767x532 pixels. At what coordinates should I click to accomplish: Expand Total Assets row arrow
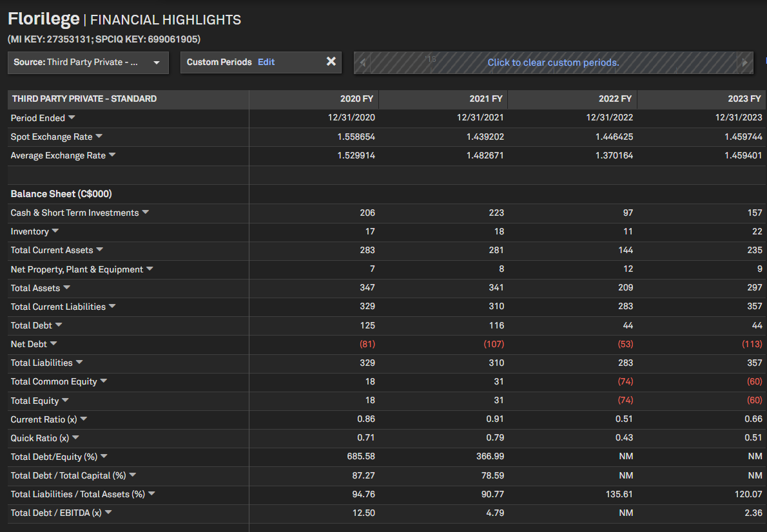pos(67,287)
